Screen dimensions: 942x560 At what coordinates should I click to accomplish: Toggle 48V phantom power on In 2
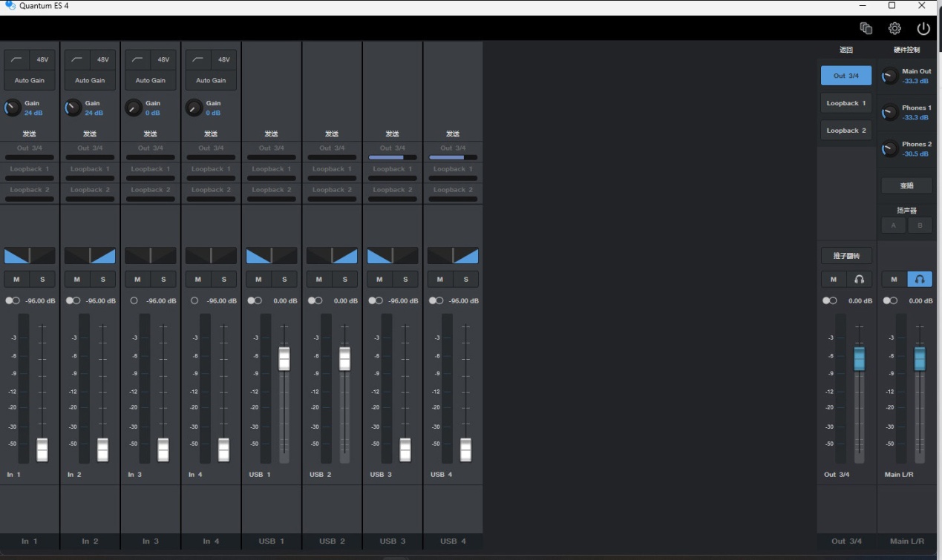tap(103, 59)
